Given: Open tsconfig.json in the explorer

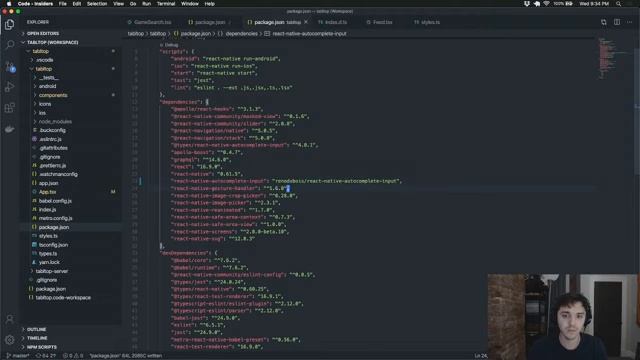Looking at the screenshot, I should point(53,245).
